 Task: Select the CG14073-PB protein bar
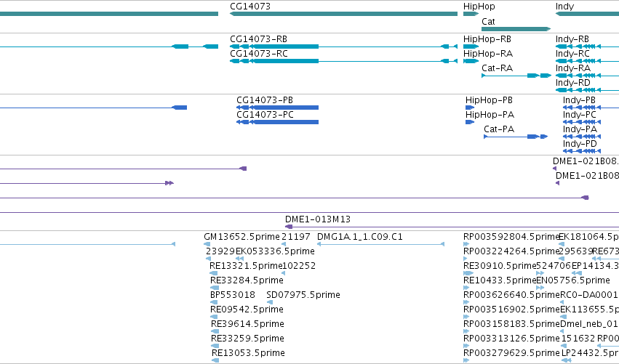pos(278,108)
